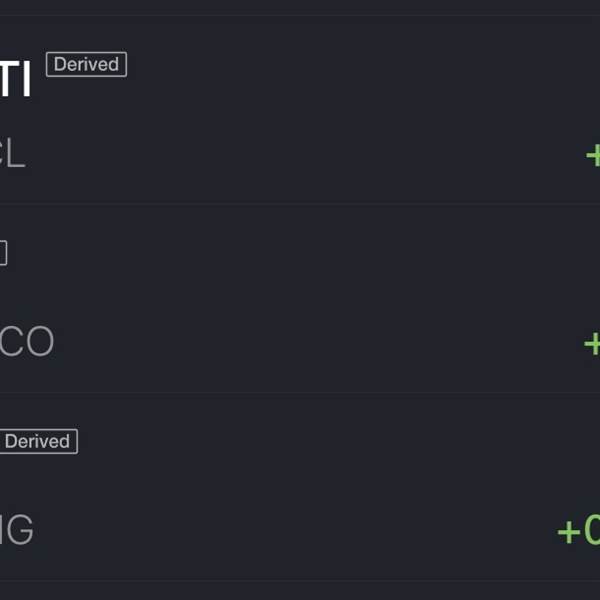Click the divider line between CL and CO rows
The width and height of the screenshot is (600, 600).
click(x=300, y=205)
